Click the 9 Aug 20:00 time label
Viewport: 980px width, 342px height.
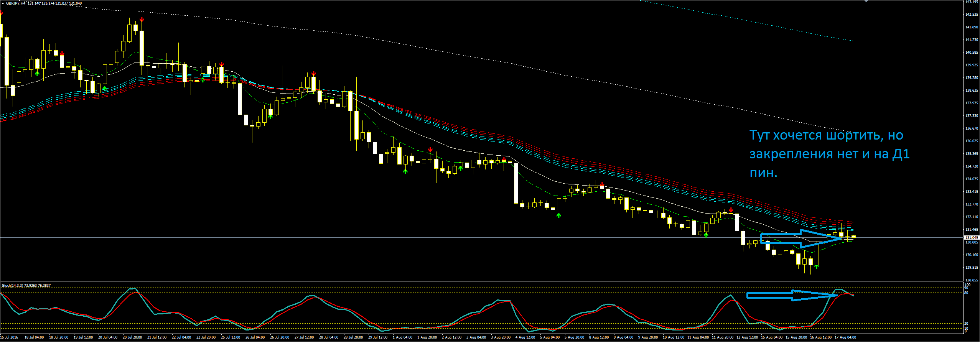[648, 338]
